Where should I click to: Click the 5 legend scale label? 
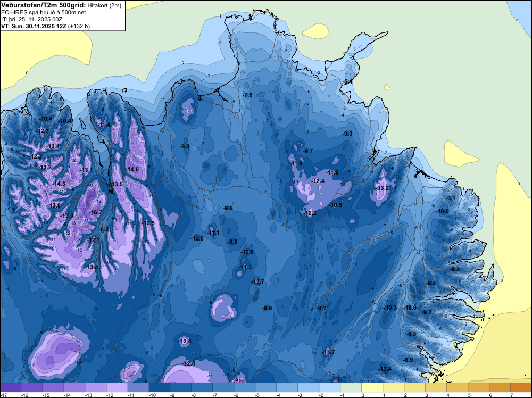[x=469, y=395]
